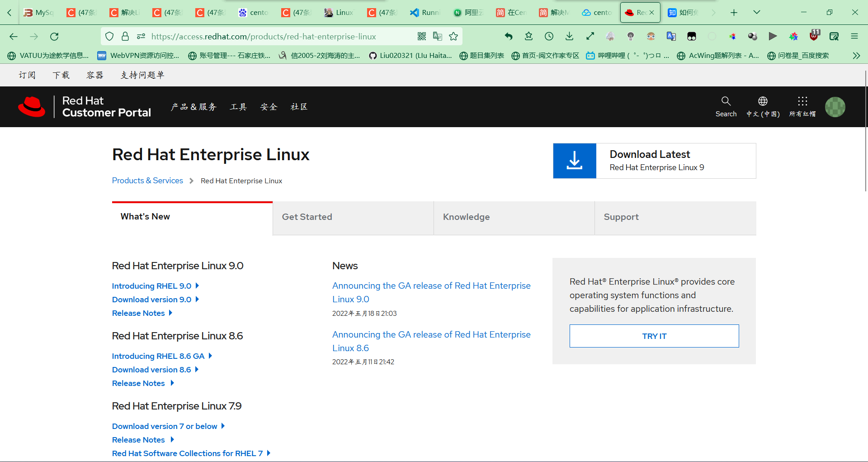
Task: Bookmark this page with the star icon
Action: [453, 37]
